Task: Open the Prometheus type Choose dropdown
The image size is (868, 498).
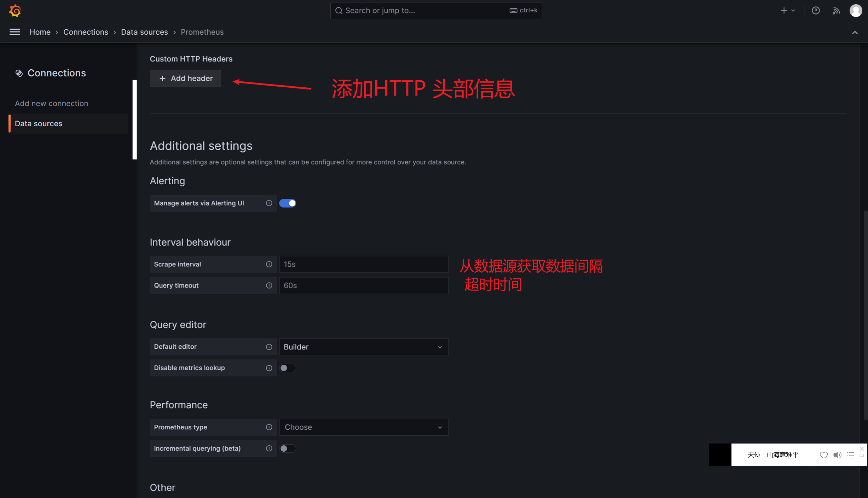Action: point(364,427)
